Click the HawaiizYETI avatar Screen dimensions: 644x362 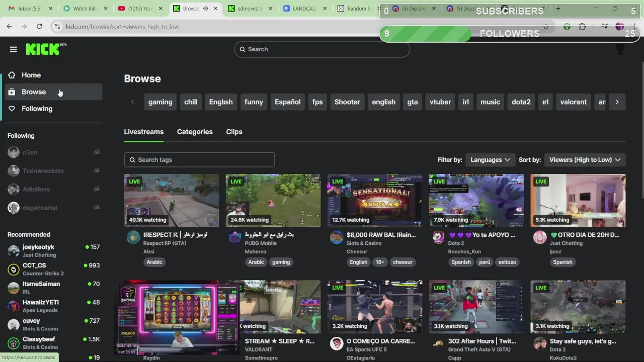14,306
